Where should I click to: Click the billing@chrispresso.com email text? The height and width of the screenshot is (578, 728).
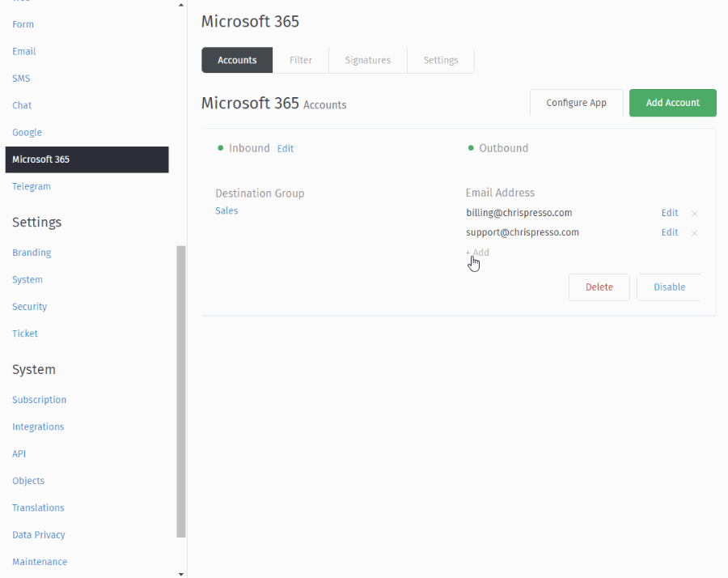click(x=519, y=213)
